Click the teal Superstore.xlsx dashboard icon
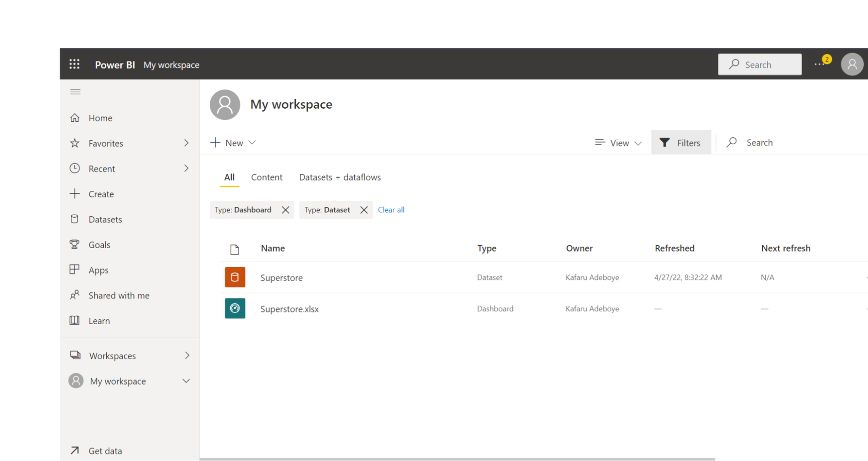Image resolution: width=868 pixels, height=461 pixels. point(235,308)
